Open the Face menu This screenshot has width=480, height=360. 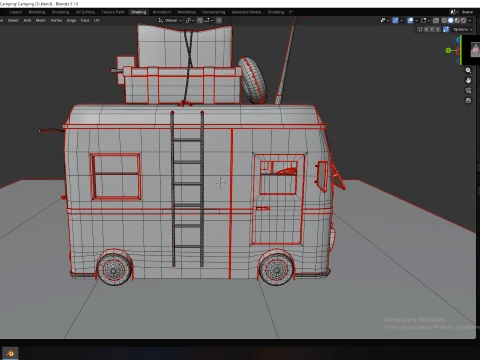pos(85,20)
